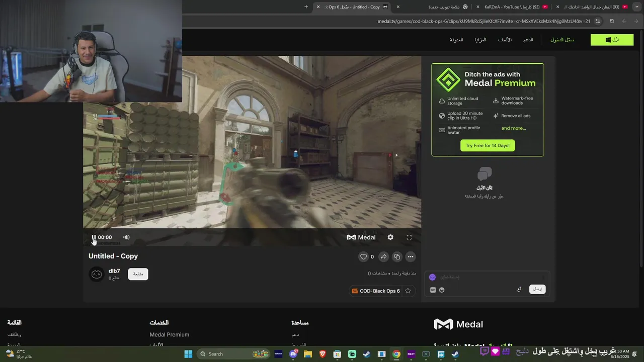The image size is (644, 362).
Task: Open the site settings icon in the address bar
Action: pyautogui.click(x=598, y=21)
